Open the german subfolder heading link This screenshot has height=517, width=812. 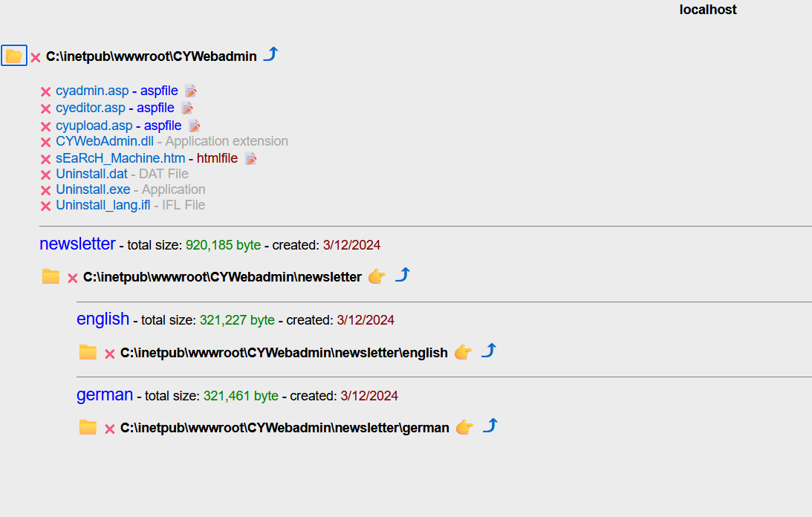tap(105, 394)
